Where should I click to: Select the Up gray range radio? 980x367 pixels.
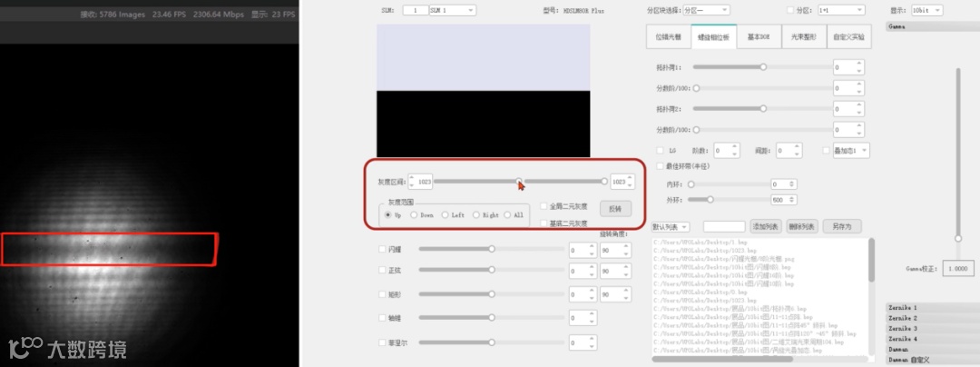click(388, 215)
